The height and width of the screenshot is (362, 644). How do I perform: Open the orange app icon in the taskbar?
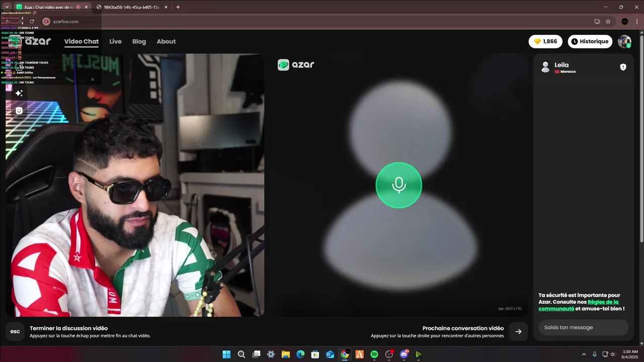(360, 354)
